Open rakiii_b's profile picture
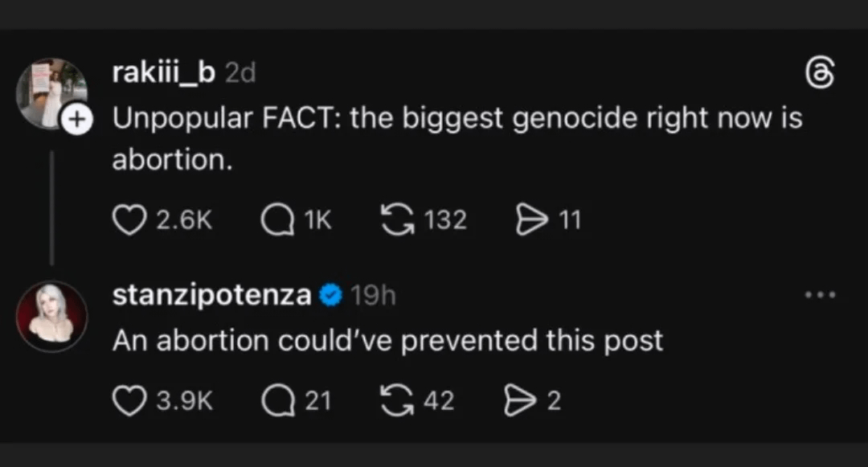This screenshot has height=467, width=868. [x=50, y=92]
